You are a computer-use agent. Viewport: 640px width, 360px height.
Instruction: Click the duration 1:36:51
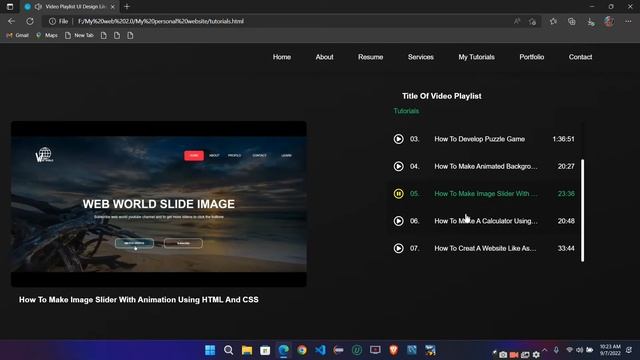tap(563, 139)
